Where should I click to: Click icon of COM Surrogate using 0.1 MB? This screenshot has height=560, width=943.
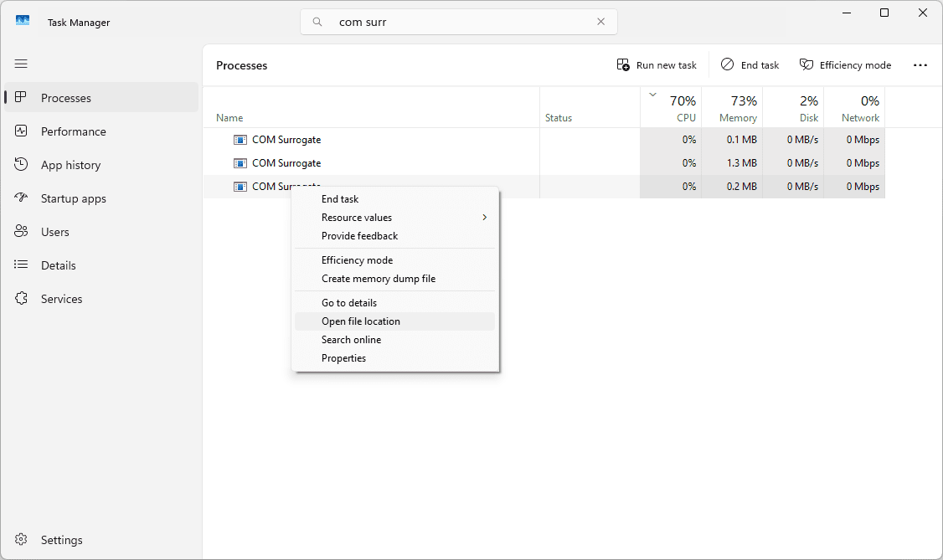[240, 140]
